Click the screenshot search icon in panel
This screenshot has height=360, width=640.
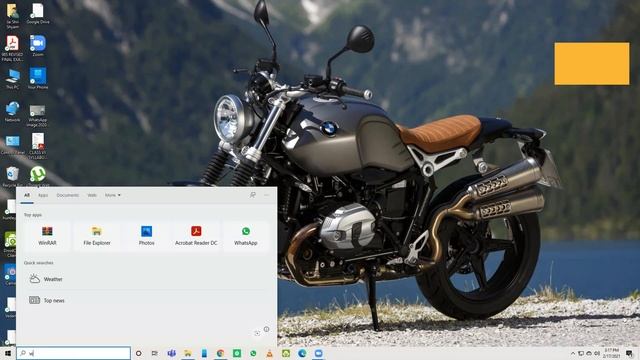[257, 333]
